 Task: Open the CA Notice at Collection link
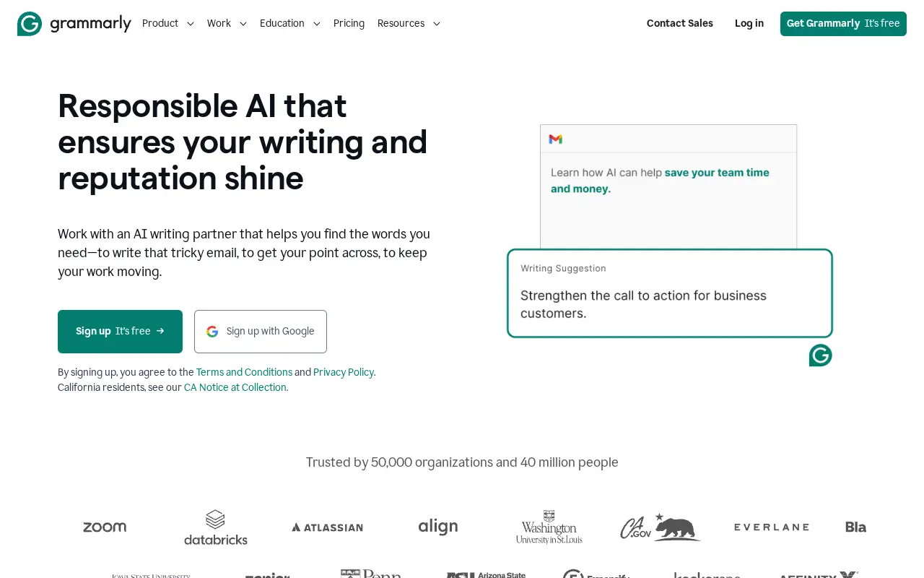[x=235, y=388]
